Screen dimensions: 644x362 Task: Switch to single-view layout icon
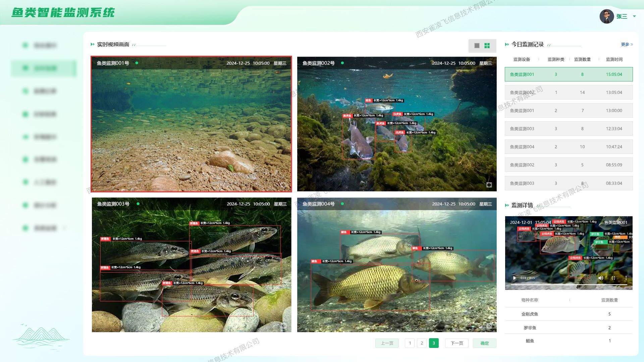[477, 46]
